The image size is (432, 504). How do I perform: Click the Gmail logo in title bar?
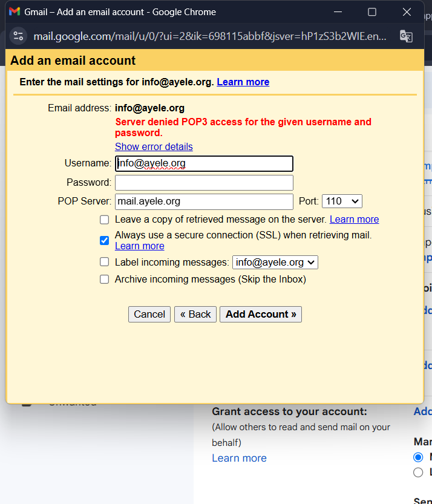[15, 12]
